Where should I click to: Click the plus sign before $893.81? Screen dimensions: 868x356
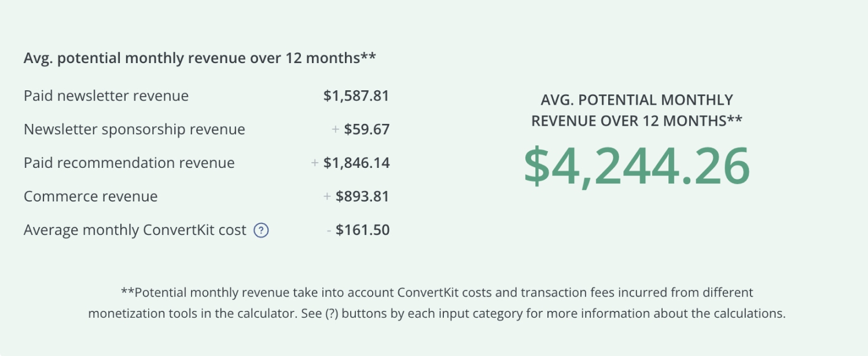tap(327, 196)
